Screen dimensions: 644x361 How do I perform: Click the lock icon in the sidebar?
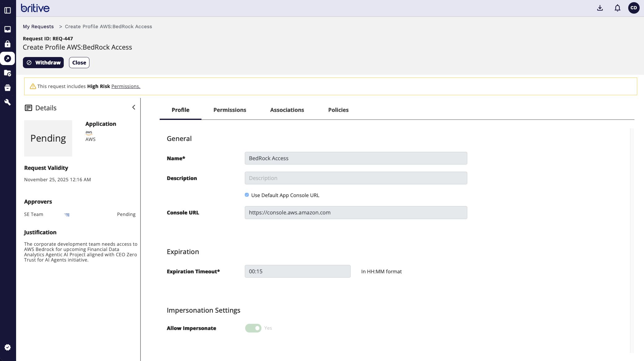(8, 44)
